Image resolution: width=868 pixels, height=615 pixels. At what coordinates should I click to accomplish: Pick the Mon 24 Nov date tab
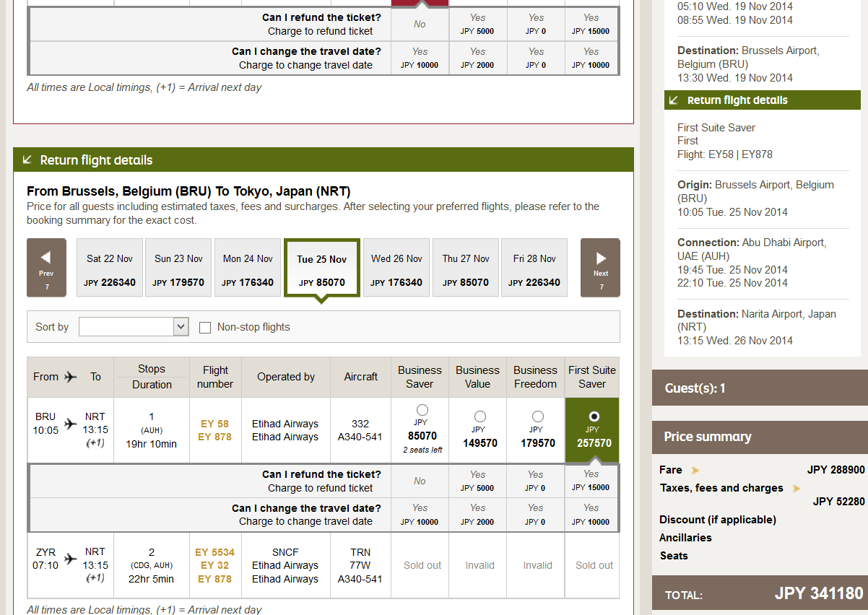pos(248,268)
